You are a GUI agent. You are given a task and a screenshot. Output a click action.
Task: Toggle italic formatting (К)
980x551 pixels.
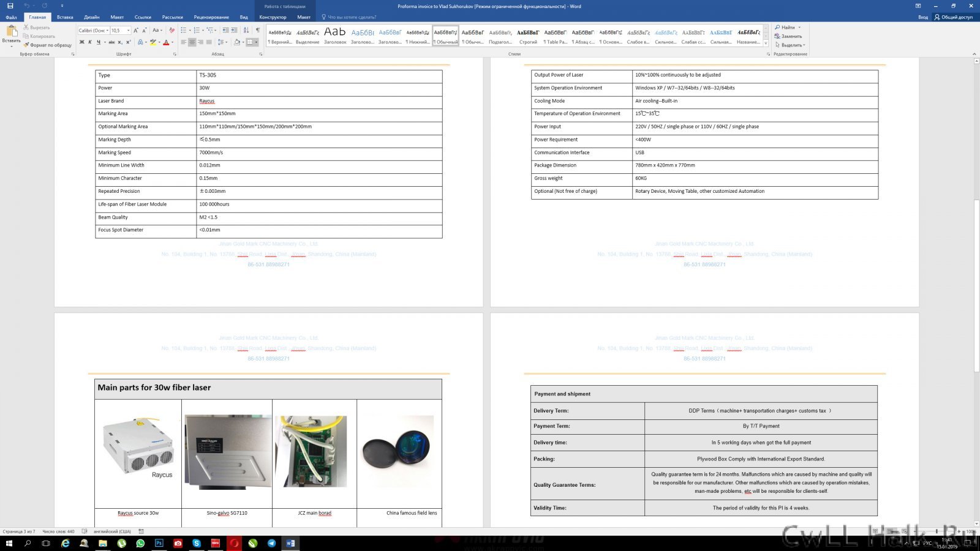click(x=90, y=42)
